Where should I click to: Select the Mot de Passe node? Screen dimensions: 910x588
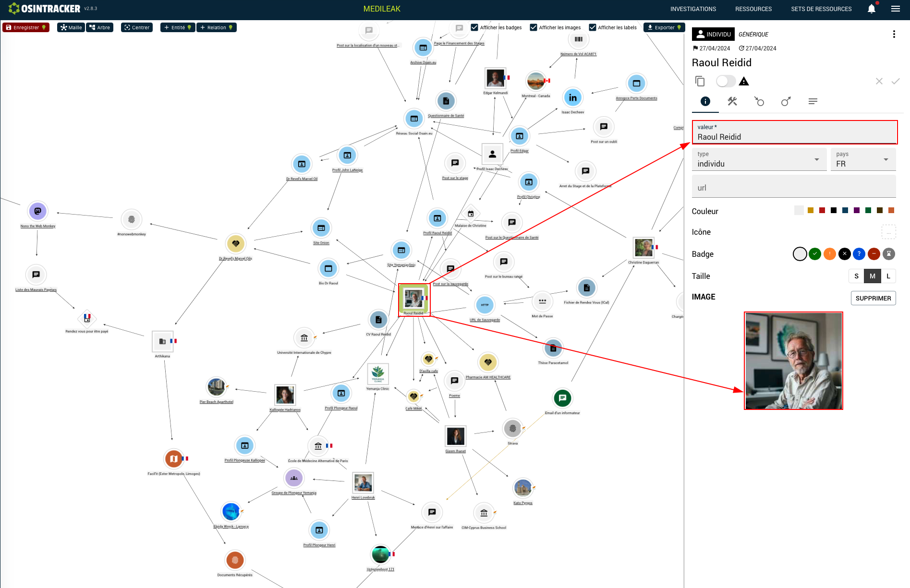542,301
